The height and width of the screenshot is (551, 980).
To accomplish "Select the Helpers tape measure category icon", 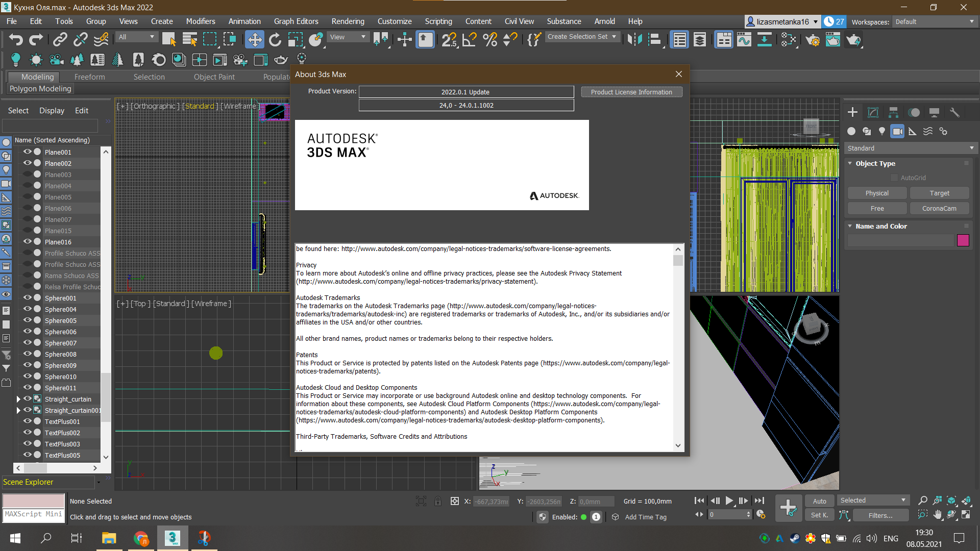I will click(x=913, y=131).
